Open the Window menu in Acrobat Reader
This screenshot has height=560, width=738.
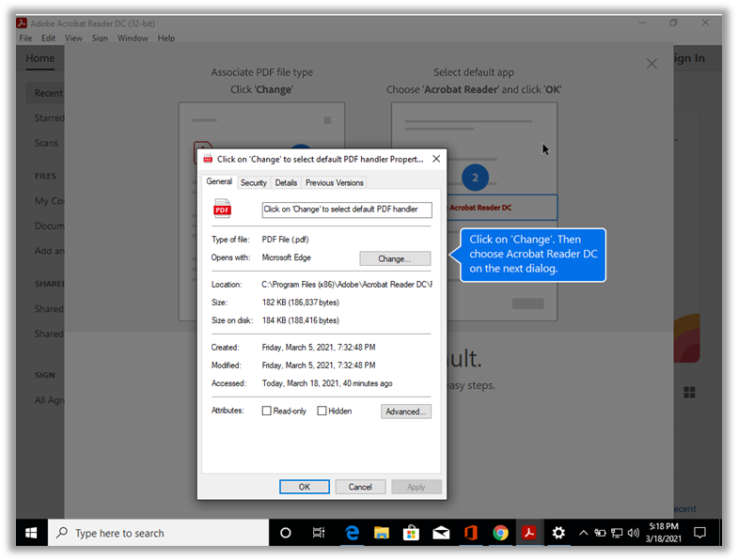133,39
